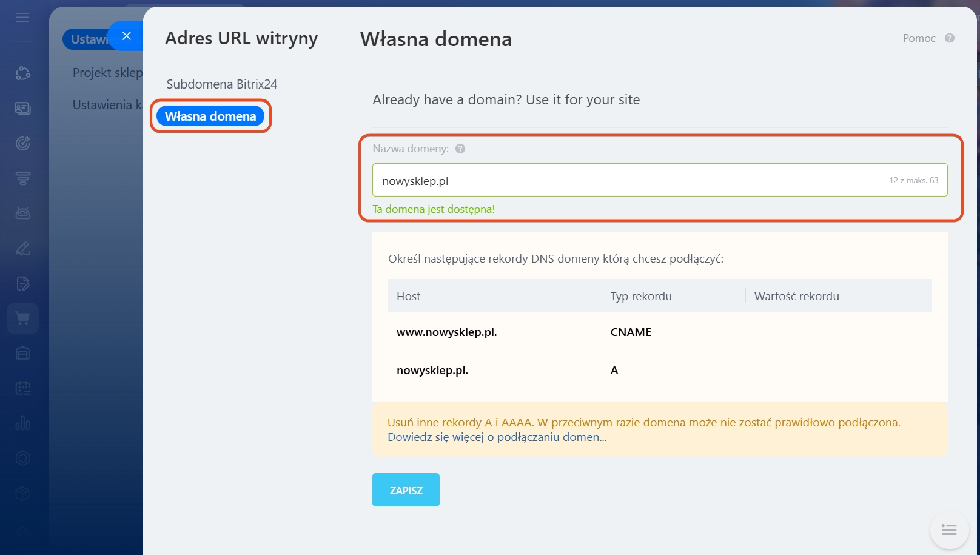Click the www.nowysklep.pl. host cell
This screenshot has width=980, height=555.
(447, 332)
